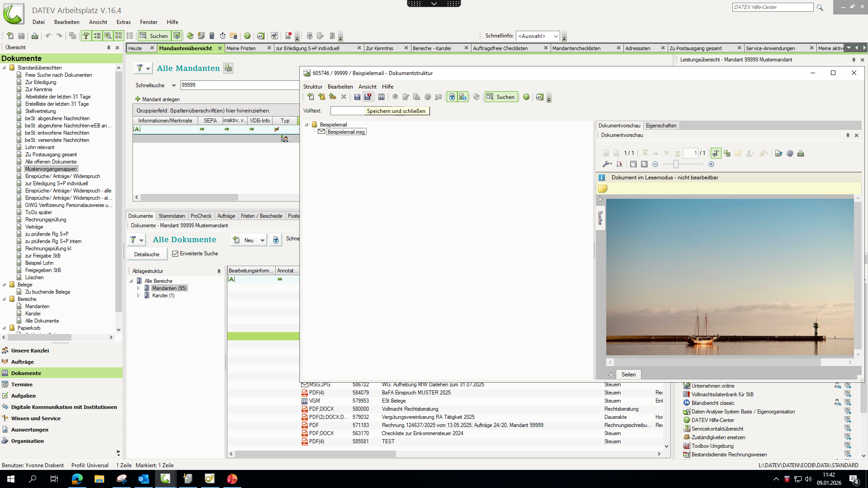Screen dimensions: 868x488
Task: Open the Neu button dropdown arrow
Action: (262, 240)
